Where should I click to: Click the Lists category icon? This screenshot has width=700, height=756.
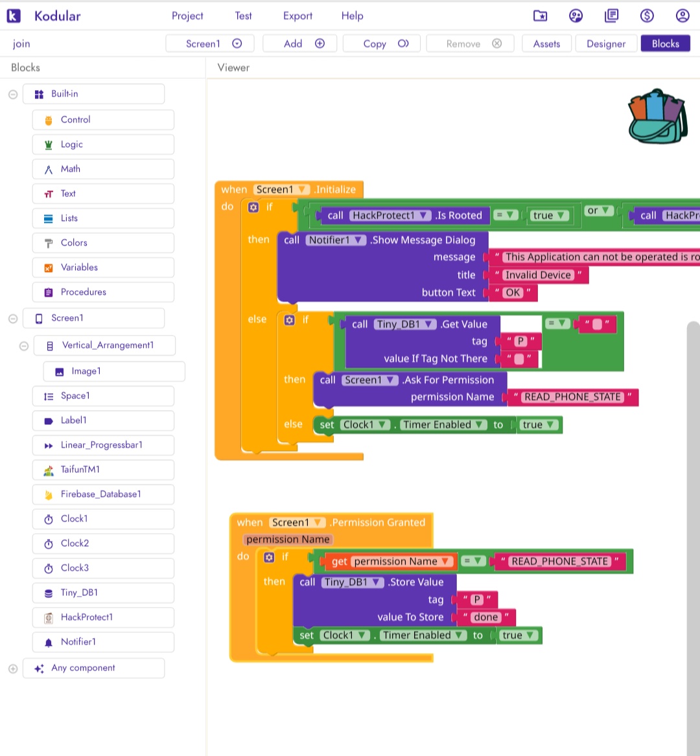click(x=49, y=218)
